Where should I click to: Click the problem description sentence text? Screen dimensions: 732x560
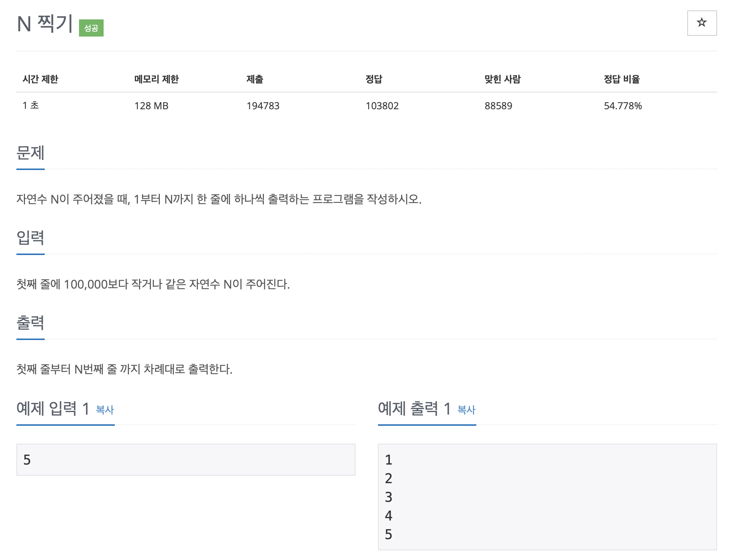coord(219,199)
